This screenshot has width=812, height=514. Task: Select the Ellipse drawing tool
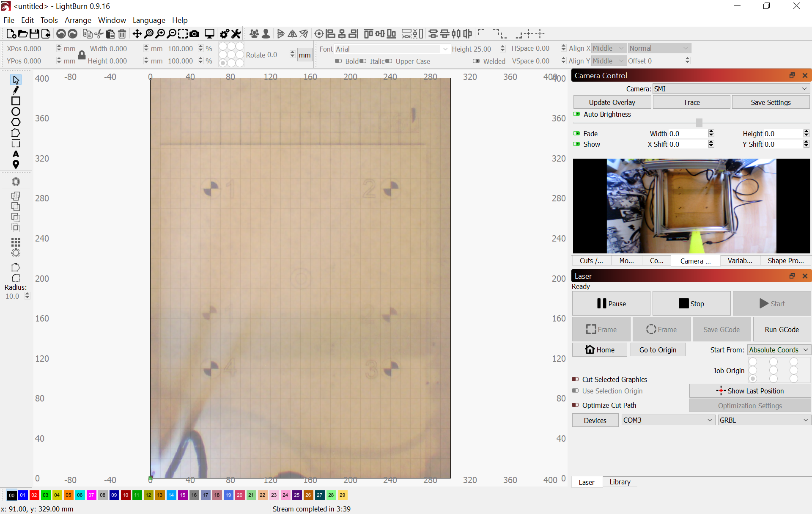[x=16, y=111]
